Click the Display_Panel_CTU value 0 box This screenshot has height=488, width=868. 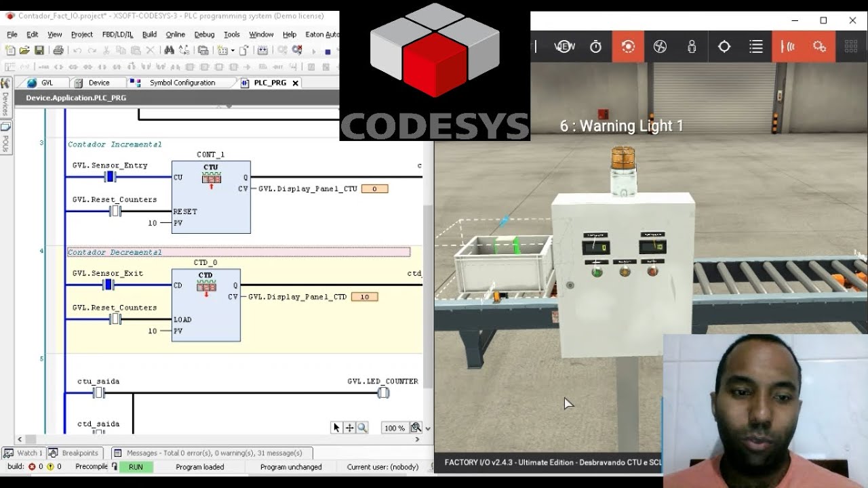[x=374, y=189]
